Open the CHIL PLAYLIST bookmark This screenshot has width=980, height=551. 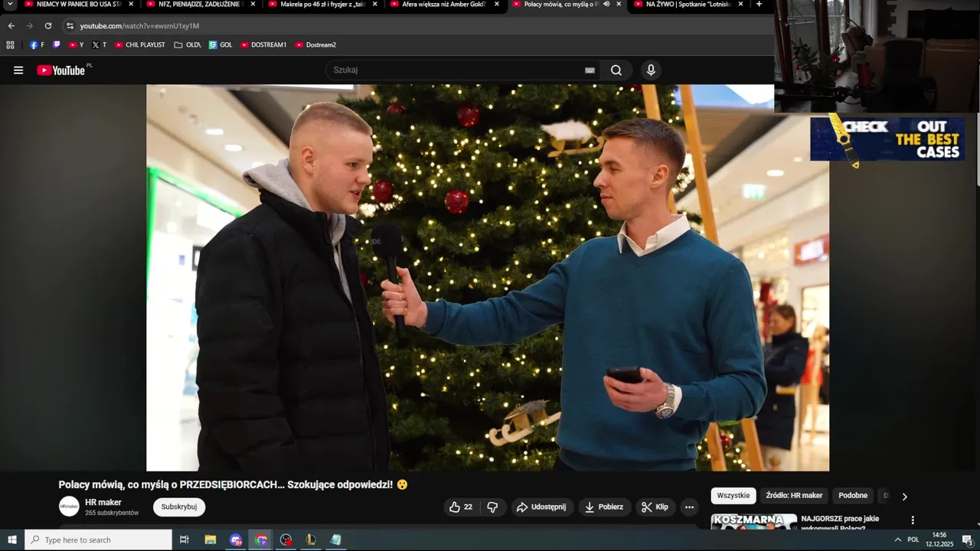pos(140,45)
